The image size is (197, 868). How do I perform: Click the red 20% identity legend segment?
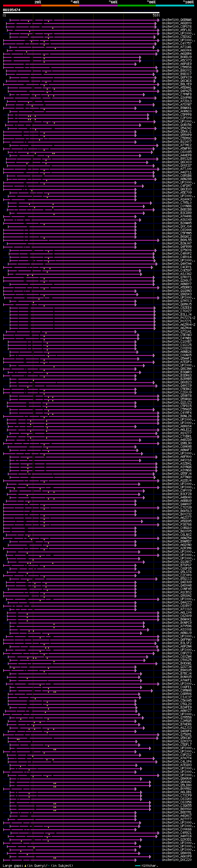[22, 6]
